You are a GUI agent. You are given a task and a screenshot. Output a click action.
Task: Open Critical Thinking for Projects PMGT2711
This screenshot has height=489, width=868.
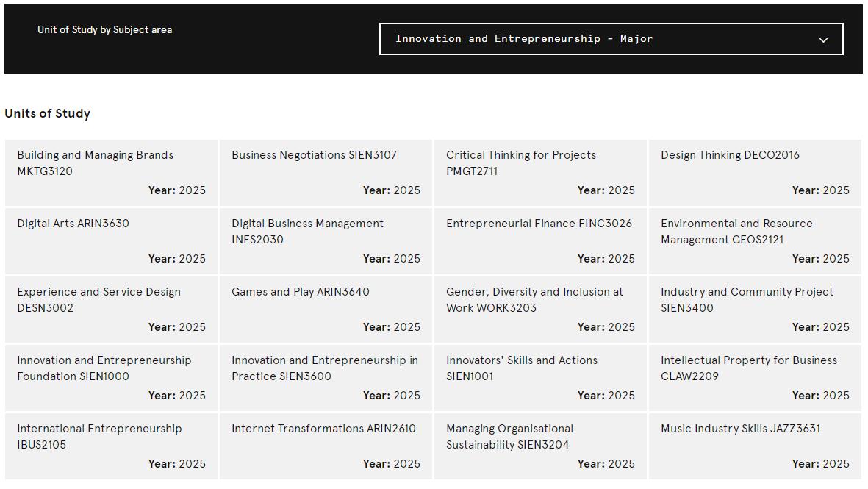tap(540, 173)
